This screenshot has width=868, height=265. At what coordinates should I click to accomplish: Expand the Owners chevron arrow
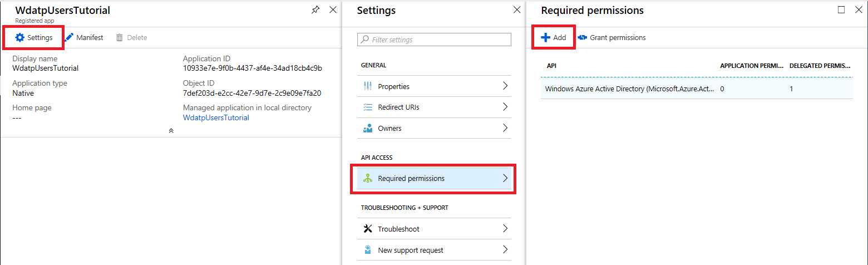click(505, 127)
